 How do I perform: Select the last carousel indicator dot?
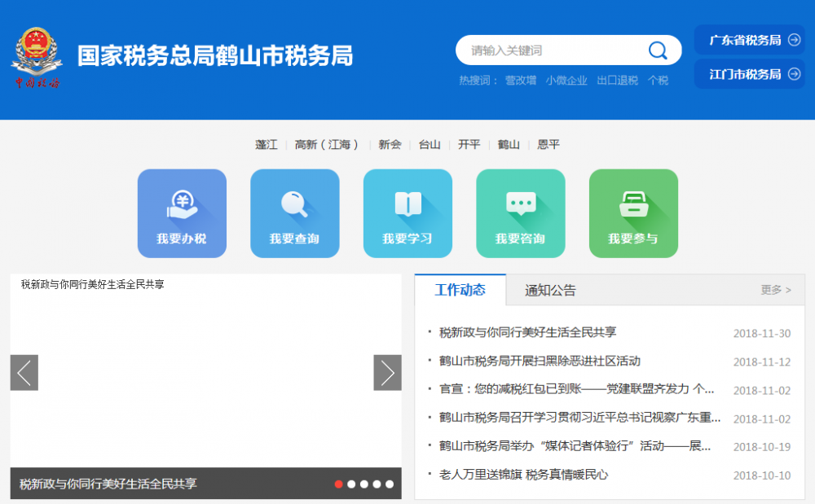[390, 484]
